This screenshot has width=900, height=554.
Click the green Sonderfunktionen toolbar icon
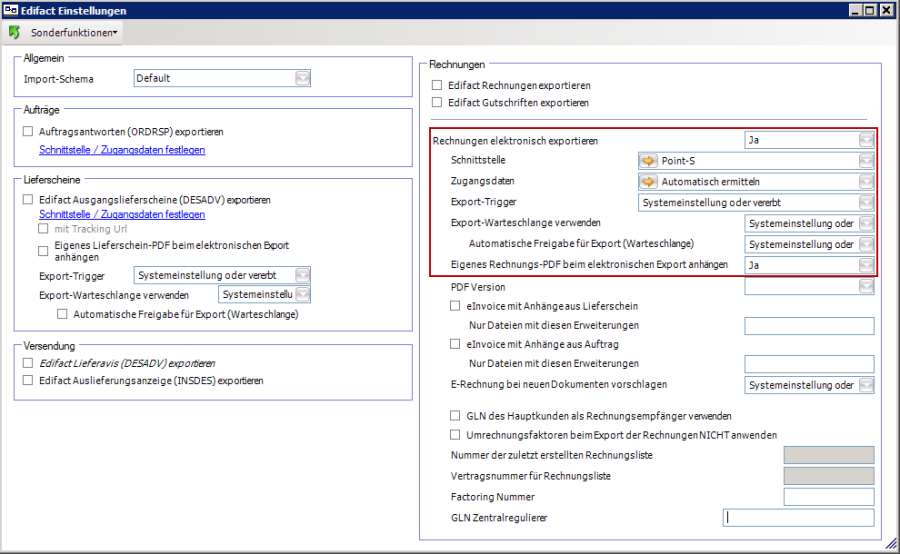tap(14, 33)
